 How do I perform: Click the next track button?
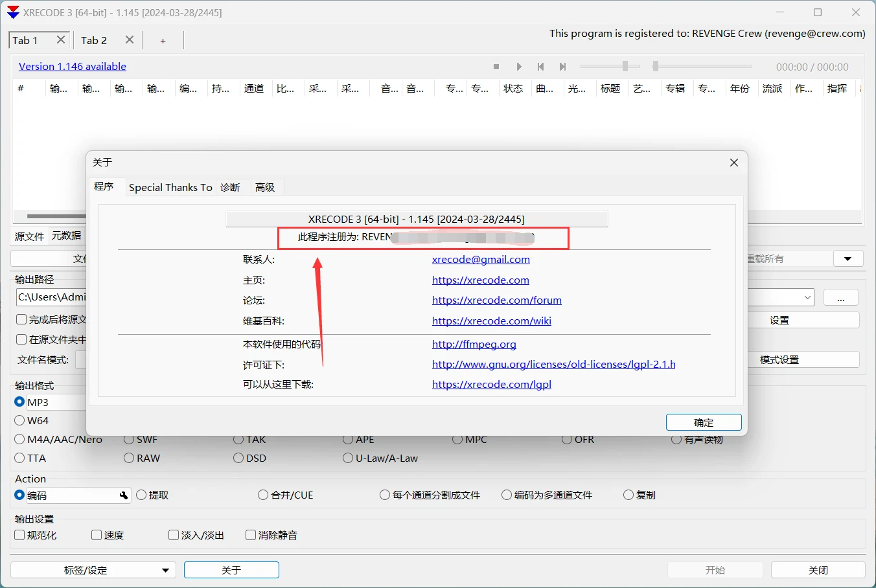pyautogui.click(x=562, y=67)
